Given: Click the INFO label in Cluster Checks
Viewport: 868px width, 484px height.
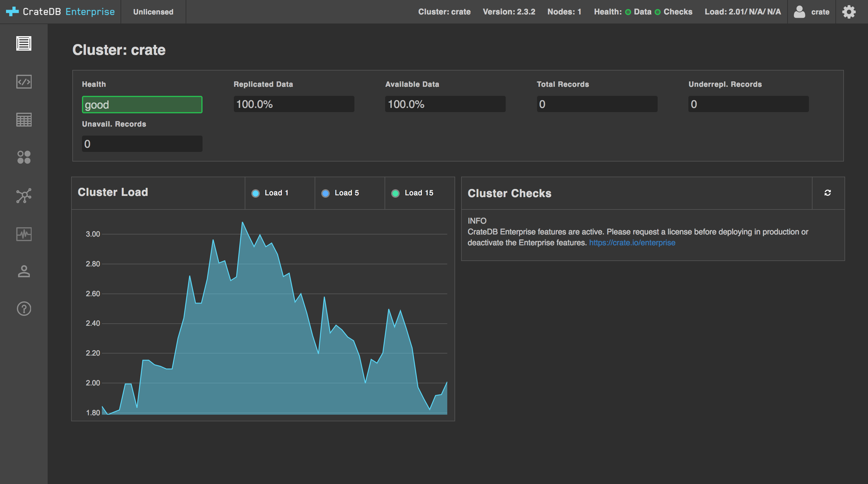Looking at the screenshot, I should tap(477, 221).
